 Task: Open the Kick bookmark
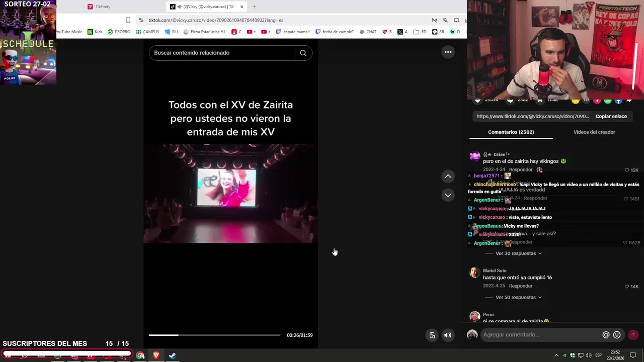pyautogui.click(x=95, y=32)
